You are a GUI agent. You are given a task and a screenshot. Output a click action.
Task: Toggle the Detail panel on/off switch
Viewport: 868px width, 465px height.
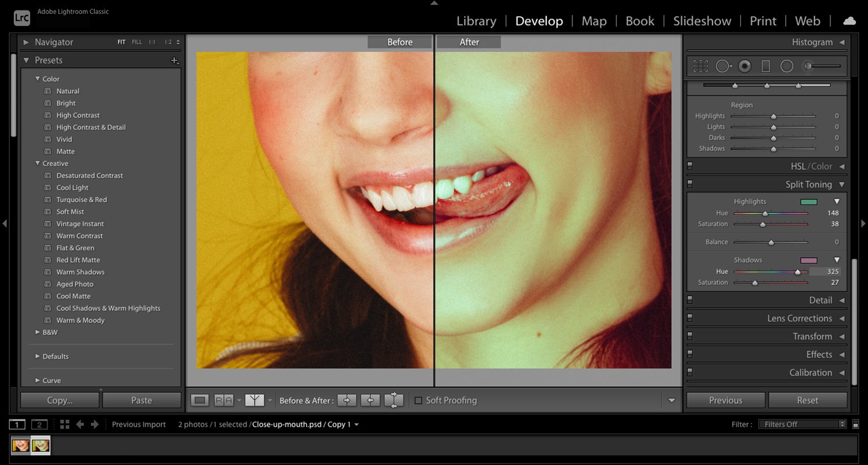pos(689,300)
